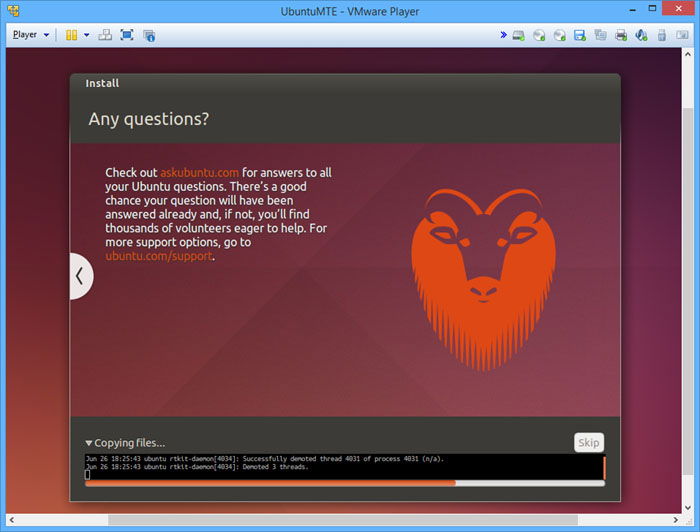Go to previous slide with left chevron
The height and width of the screenshot is (532, 700).
81,276
